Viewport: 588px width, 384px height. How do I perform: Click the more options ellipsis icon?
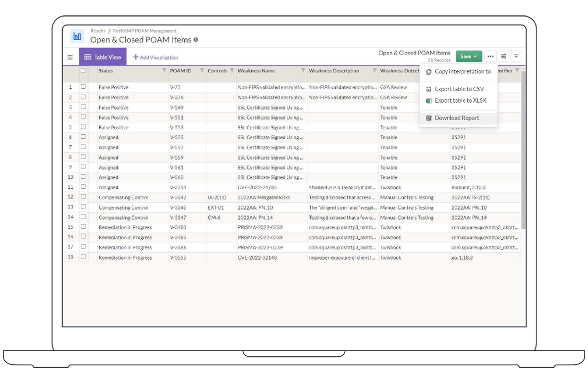[x=490, y=56]
